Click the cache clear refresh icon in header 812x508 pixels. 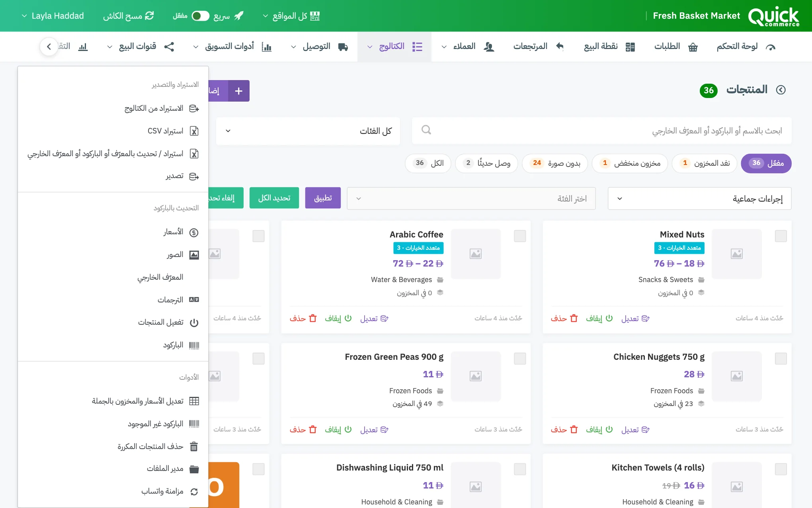coord(149,16)
